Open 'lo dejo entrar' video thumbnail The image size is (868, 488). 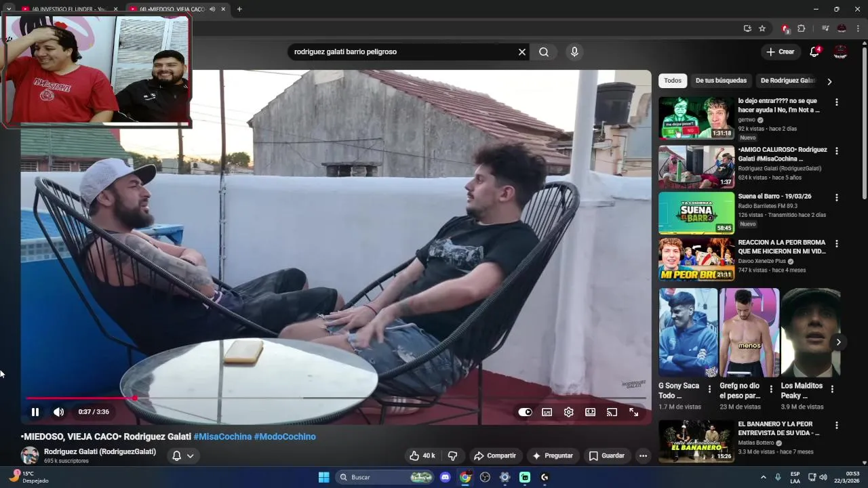pyautogui.click(x=696, y=117)
